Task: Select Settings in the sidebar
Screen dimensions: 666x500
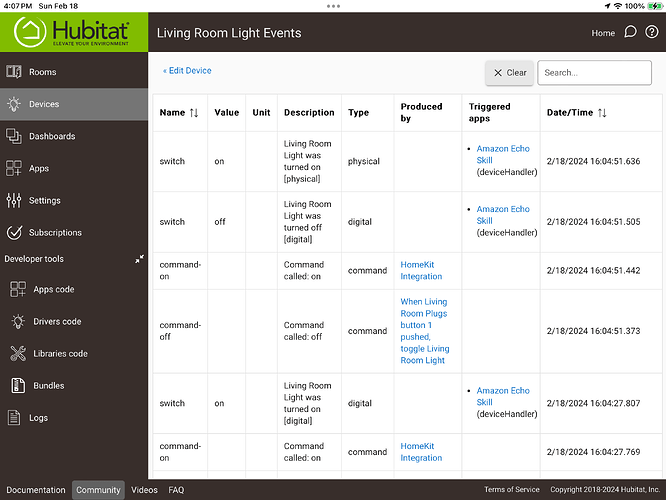Action: click(74, 201)
